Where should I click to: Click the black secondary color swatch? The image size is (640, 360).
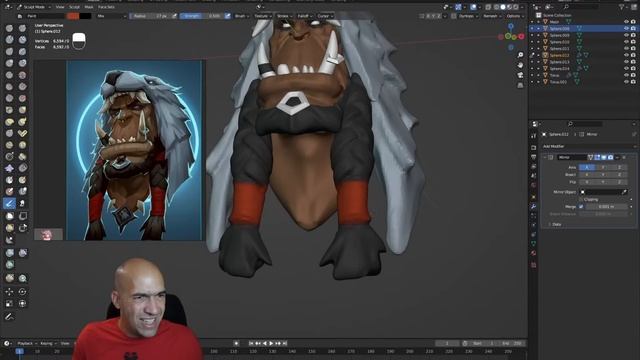click(x=85, y=16)
